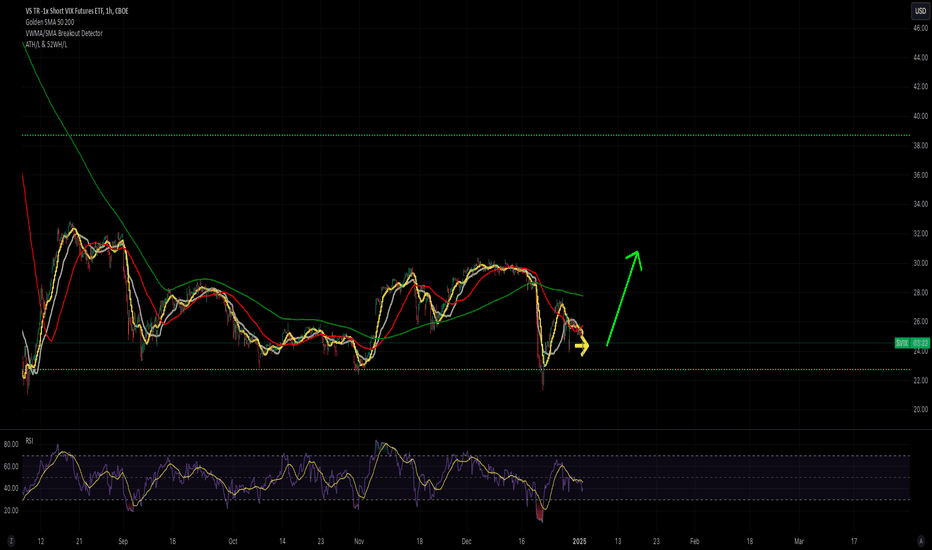
Task: Click the 80.00 RSI scale value
Action: click(x=11, y=444)
